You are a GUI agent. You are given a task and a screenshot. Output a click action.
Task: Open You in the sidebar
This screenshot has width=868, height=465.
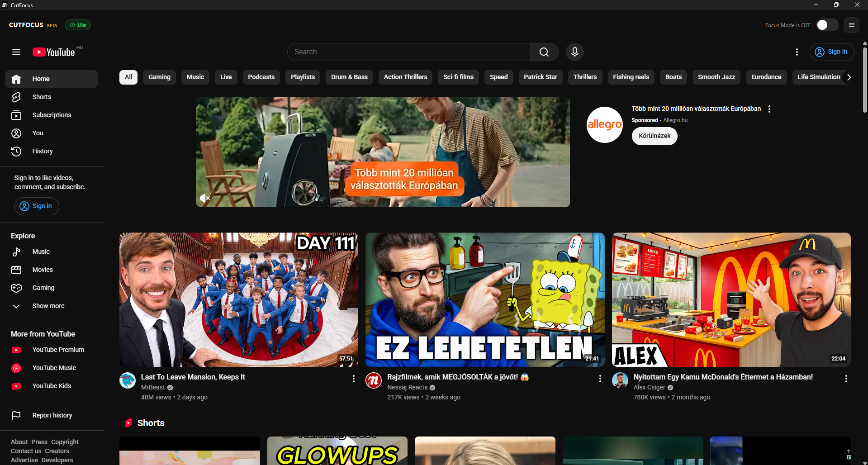[52, 133]
